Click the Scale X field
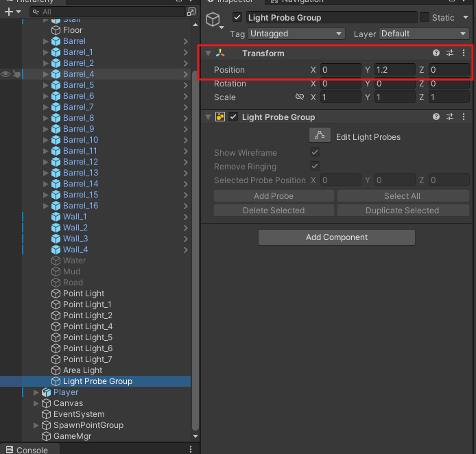Viewport: 476px width, 454px height. coord(341,97)
